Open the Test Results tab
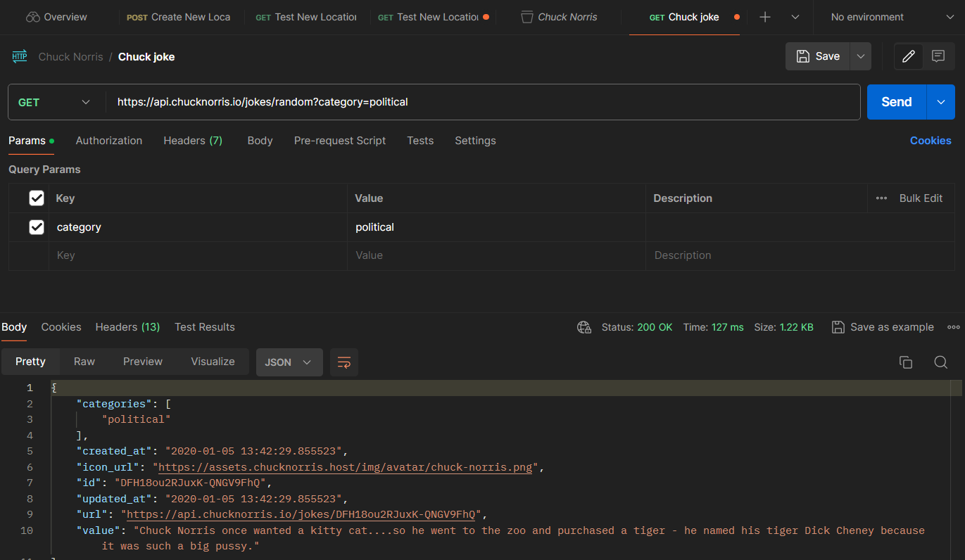The image size is (965, 560). coord(205,327)
